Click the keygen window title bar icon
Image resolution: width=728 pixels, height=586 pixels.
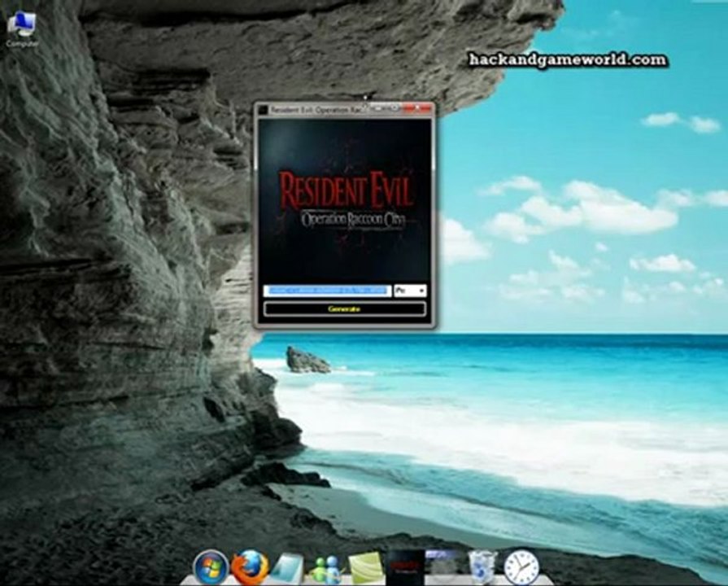click(263, 110)
